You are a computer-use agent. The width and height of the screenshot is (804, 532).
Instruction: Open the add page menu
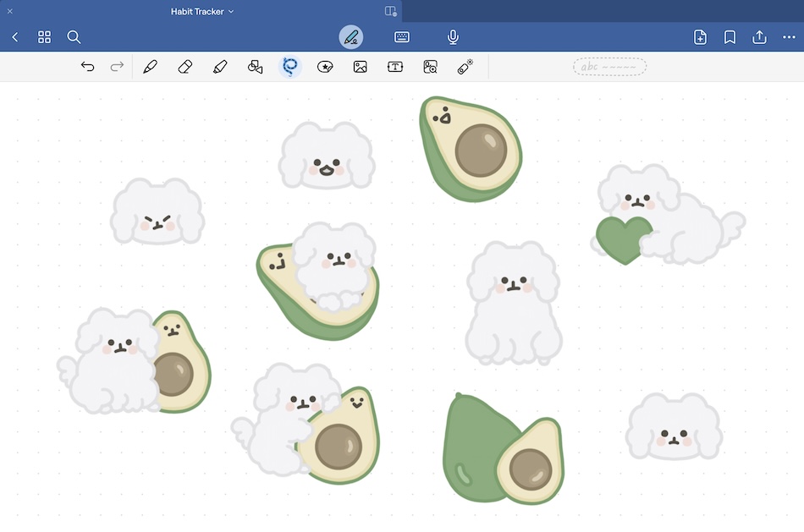pyautogui.click(x=700, y=37)
